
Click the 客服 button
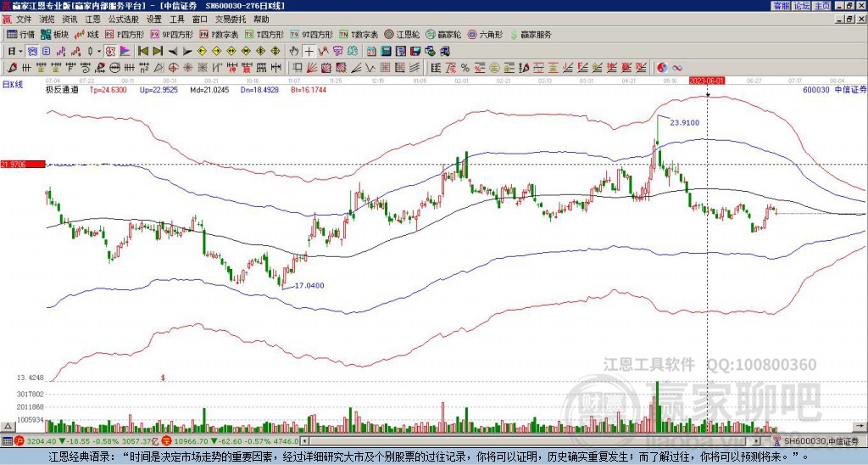coord(781,6)
